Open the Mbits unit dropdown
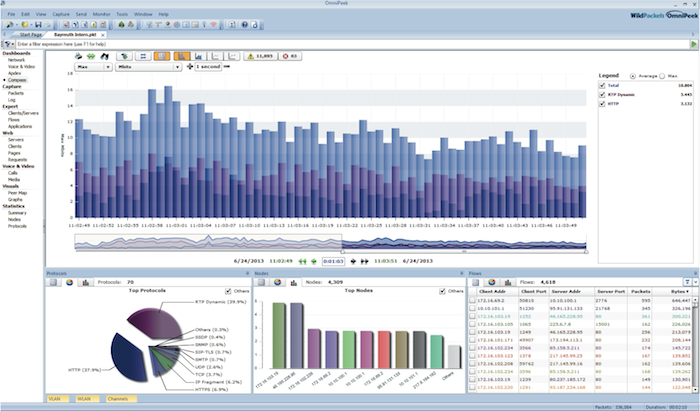The width and height of the screenshot is (700, 411). coord(149,67)
